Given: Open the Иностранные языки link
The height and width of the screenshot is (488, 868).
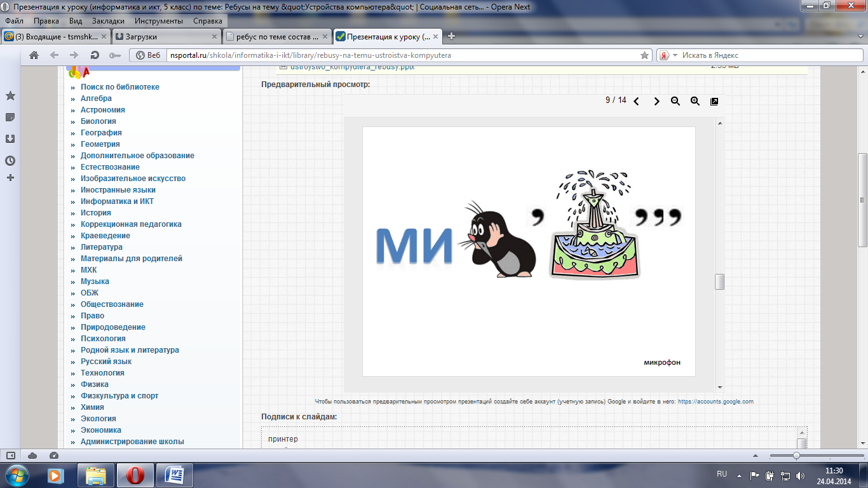Looking at the screenshot, I should 118,190.
